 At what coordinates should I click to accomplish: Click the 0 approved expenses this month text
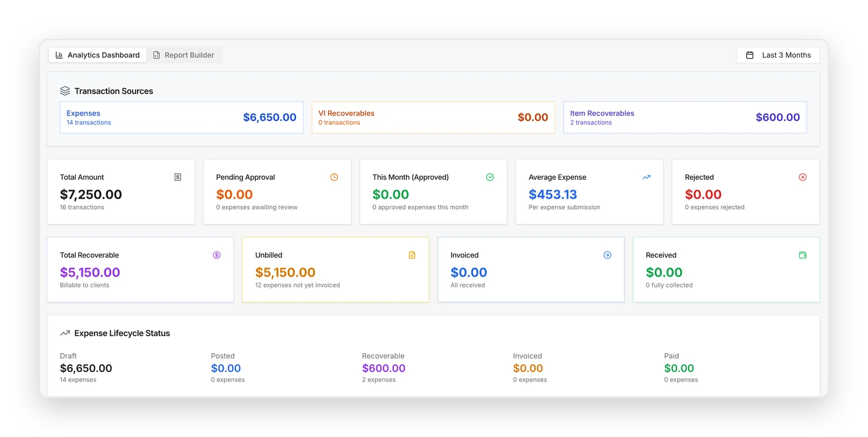tap(421, 207)
